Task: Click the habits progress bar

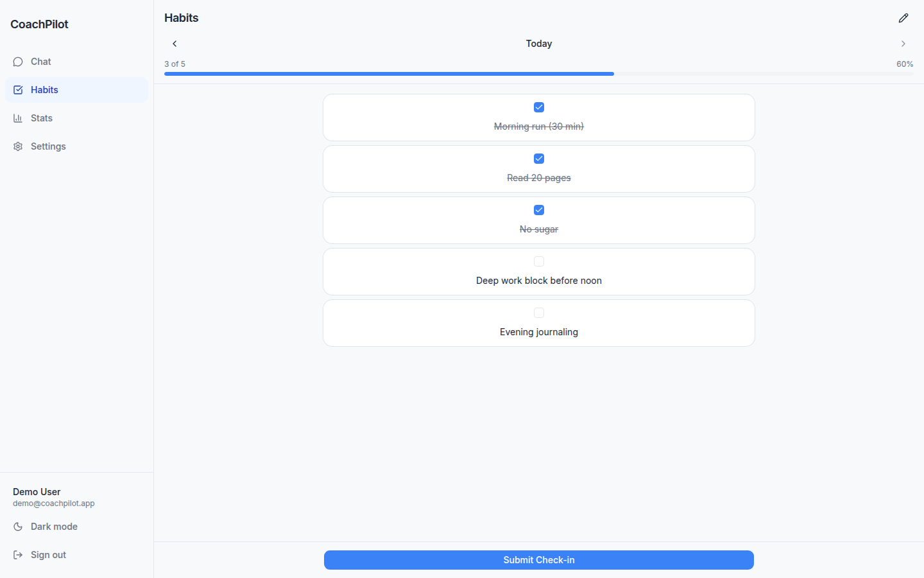Action: [539, 74]
